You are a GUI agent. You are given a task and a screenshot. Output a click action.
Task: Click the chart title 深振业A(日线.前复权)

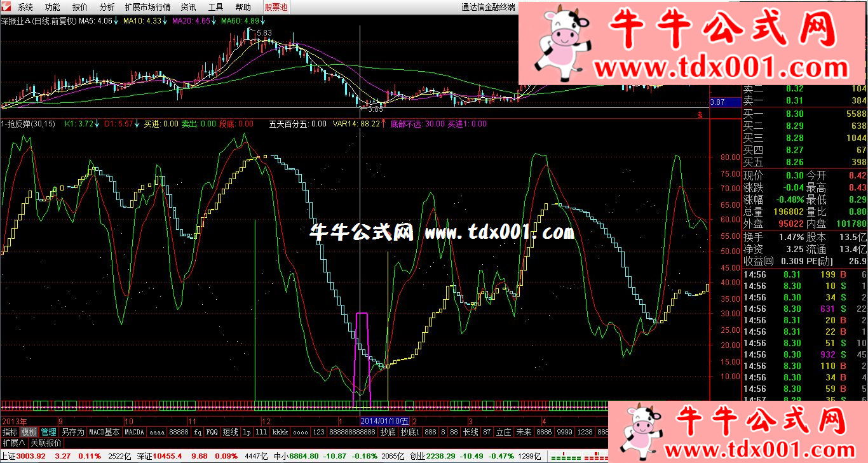(x=39, y=21)
